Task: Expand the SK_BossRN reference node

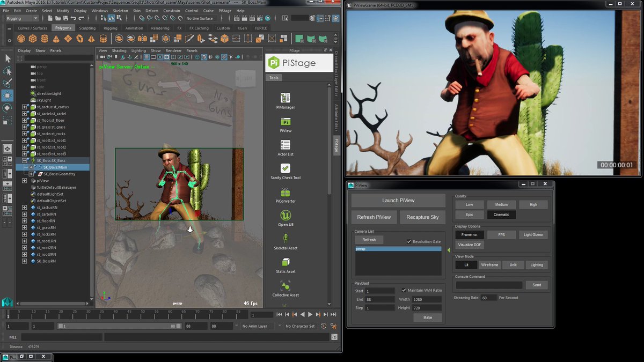Action: (25, 261)
